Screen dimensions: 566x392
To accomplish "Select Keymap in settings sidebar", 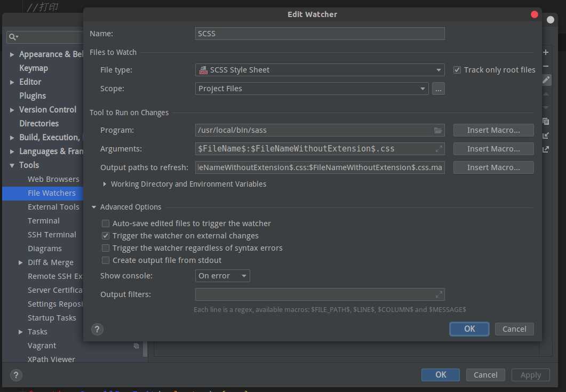I will pyautogui.click(x=34, y=68).
